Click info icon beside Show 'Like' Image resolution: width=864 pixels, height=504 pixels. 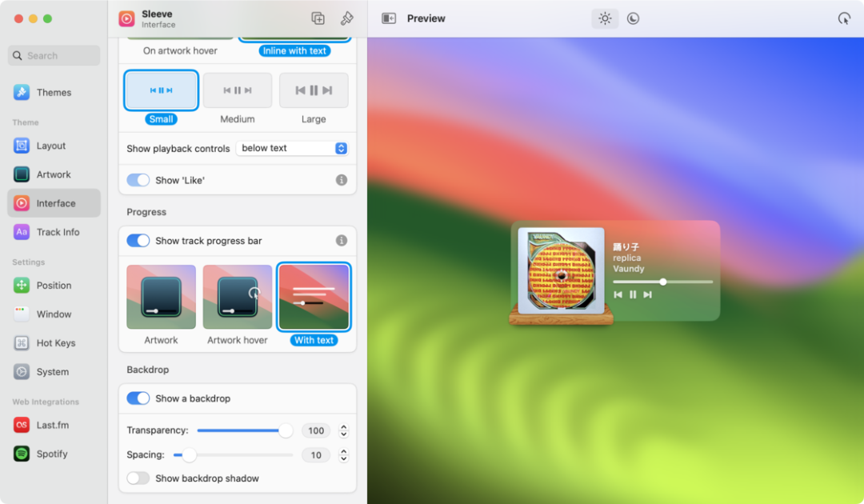point(342,180)
